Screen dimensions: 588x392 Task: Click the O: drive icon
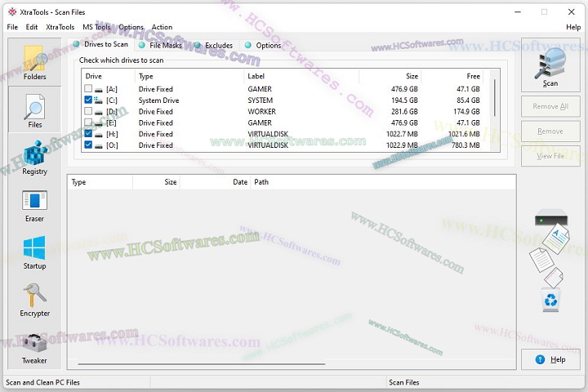(98, 145)
